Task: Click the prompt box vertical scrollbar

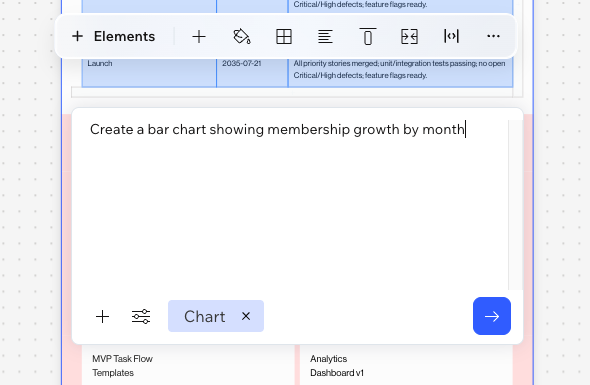Action: (515, 205)
